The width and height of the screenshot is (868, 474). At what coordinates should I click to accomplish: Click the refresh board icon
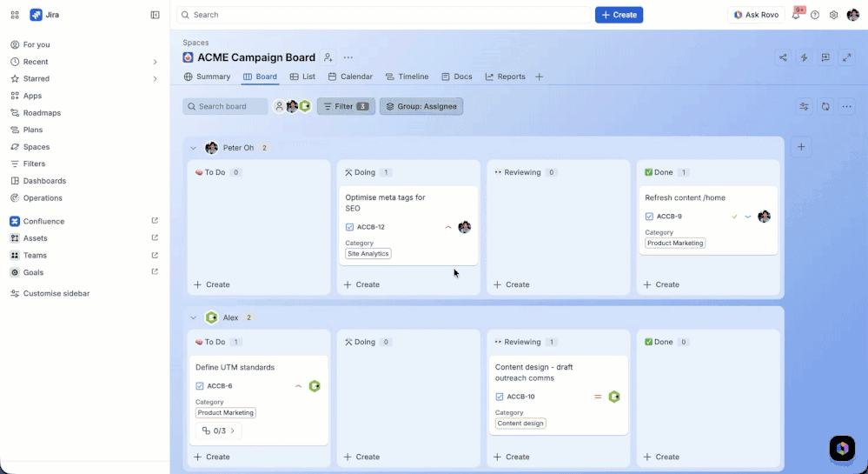click(825, 106)
